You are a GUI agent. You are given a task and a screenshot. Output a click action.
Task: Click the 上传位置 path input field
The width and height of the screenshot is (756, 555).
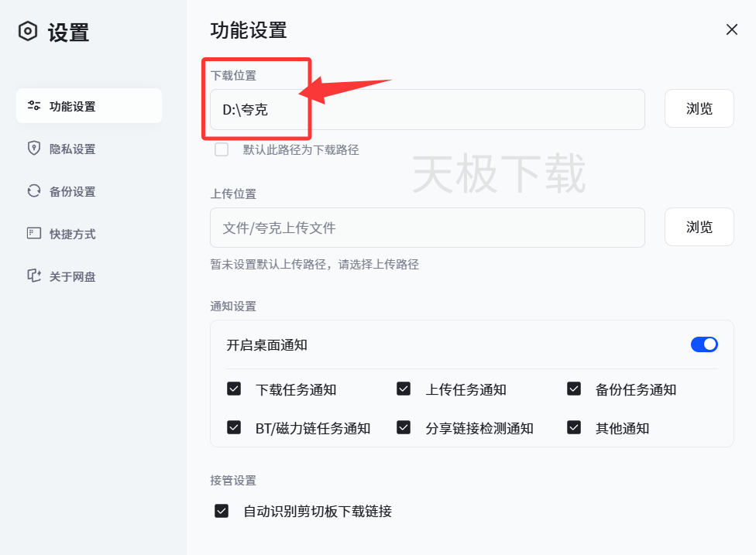coord(427,228)
